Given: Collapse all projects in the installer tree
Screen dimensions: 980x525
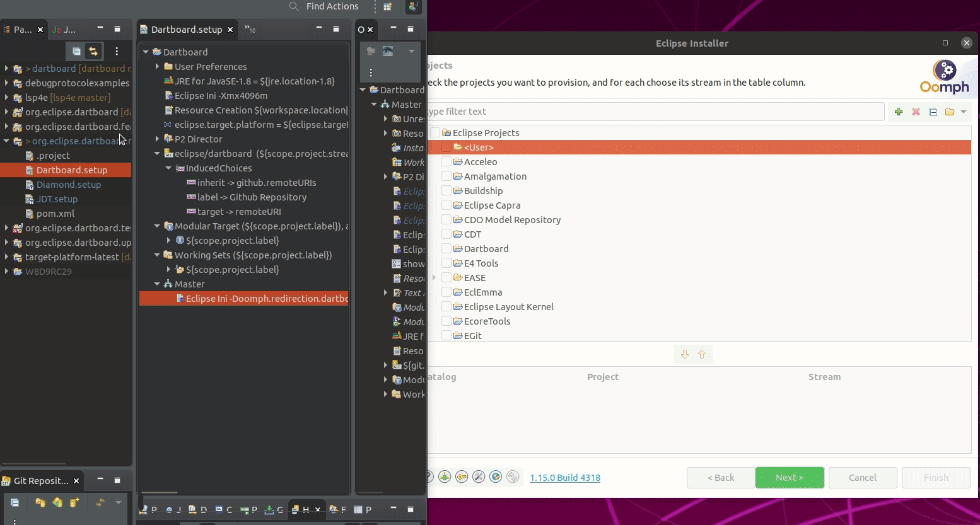Looking at the screenshot, I should click(x=933, y=112).
